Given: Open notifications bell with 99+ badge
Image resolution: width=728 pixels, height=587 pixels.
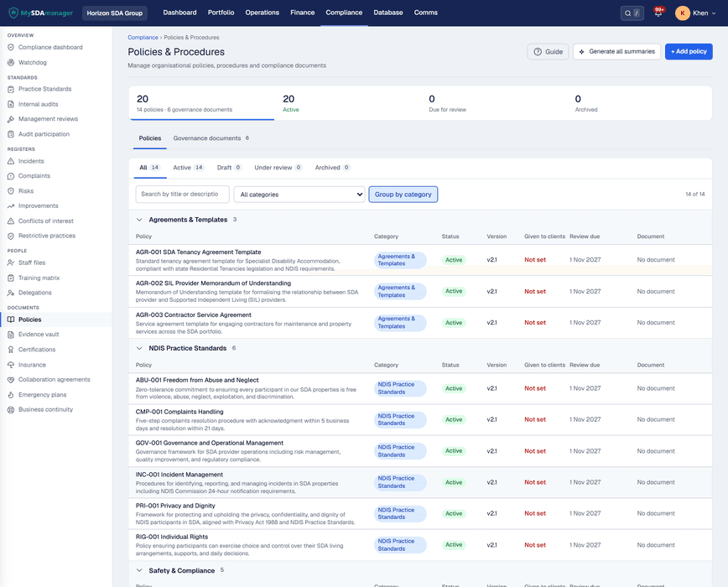Looking at the screenshot, I should pos(658,13).
